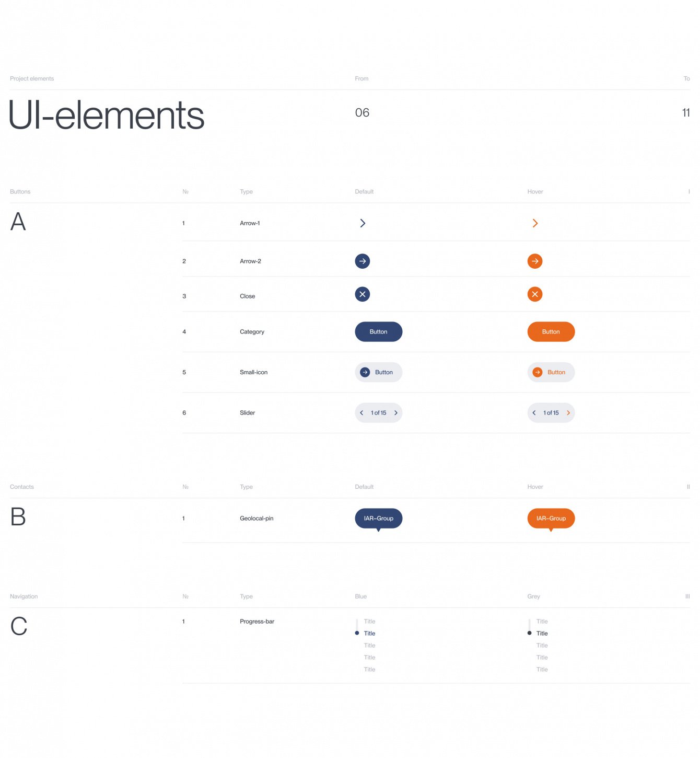Viewport: 700px width, 758px height.
Task: Click the orange Category Button
Action: [x=551, y=332]
